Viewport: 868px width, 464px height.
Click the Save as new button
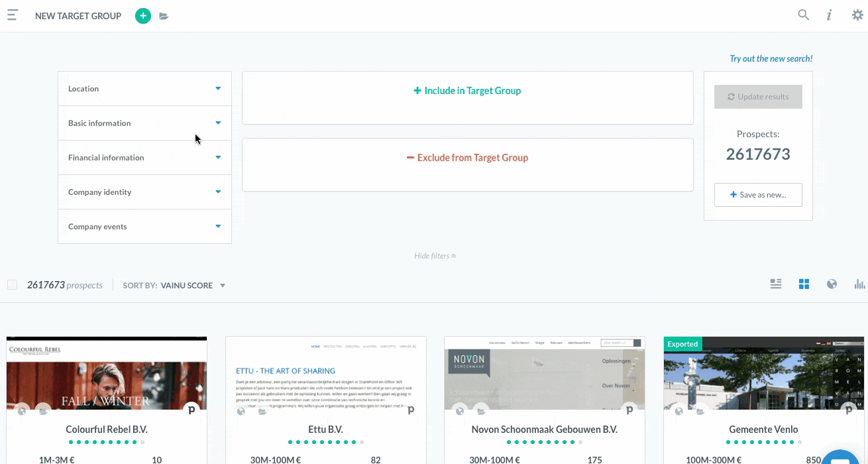pos(758,195)
